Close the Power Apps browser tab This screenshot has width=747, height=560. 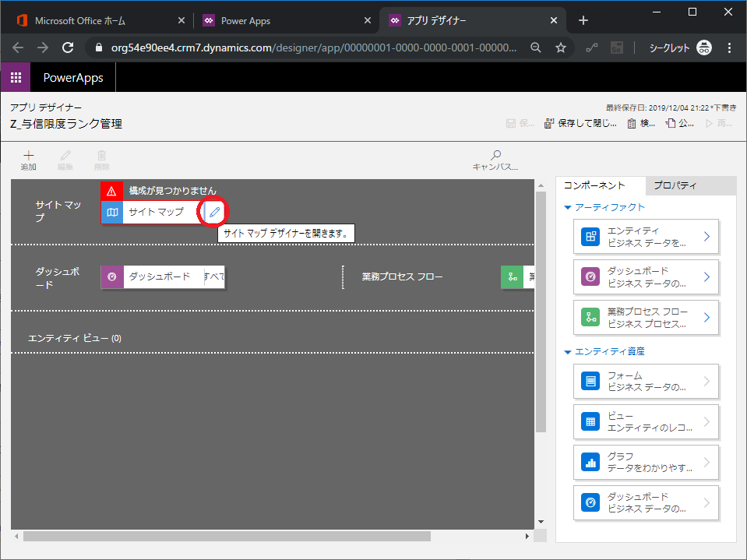click(368, 20)
